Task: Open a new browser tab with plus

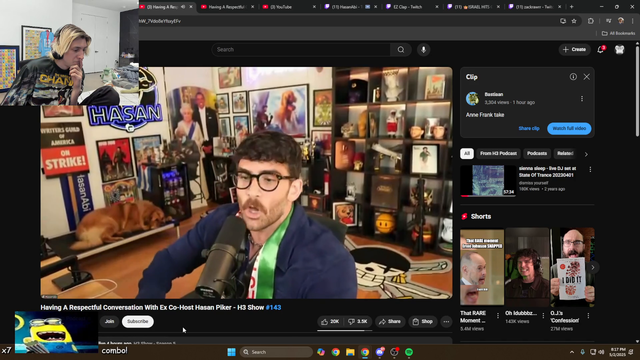Action: 571,7
